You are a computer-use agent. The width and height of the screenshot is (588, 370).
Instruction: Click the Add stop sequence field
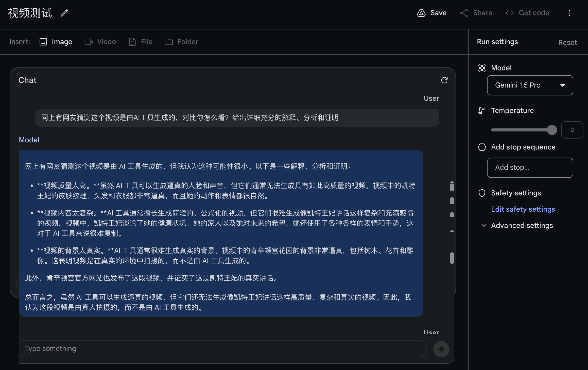point(530,167)
